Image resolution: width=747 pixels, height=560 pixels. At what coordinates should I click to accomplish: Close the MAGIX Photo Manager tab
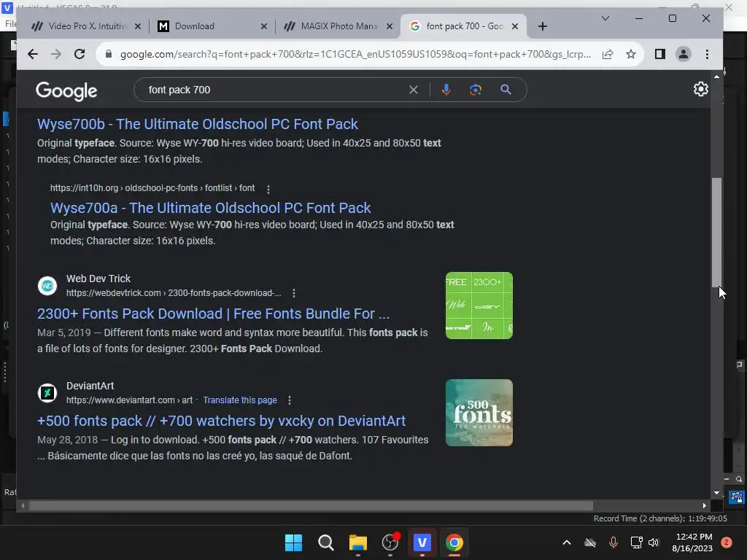tap(390, 26)
